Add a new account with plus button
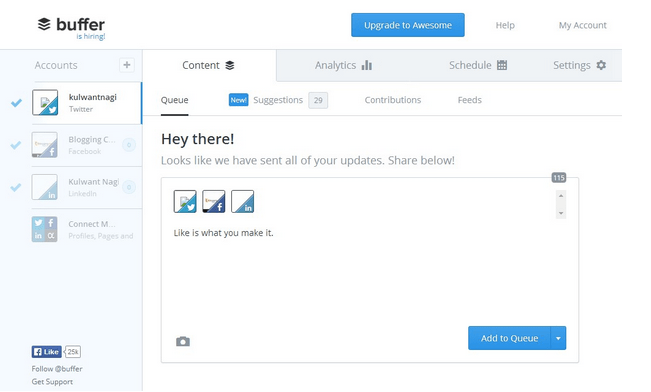This screenshot has width=651, height=392. point(127,65)
